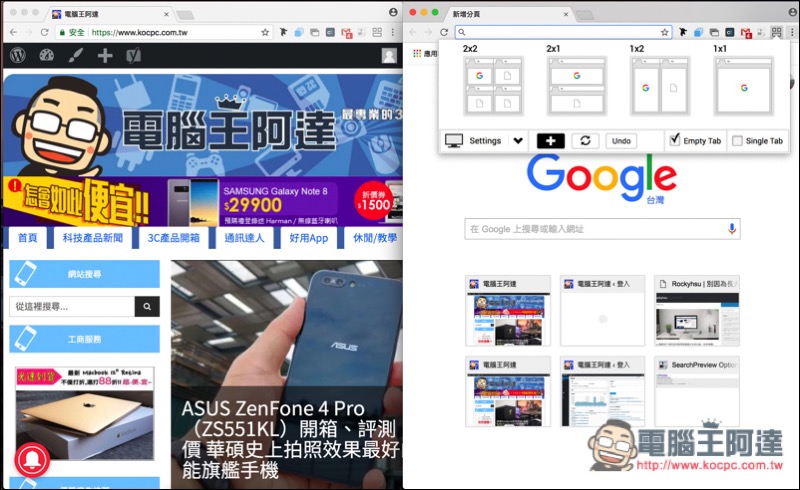Click the 網站搜尋 sidebar header

click(84, 274)
